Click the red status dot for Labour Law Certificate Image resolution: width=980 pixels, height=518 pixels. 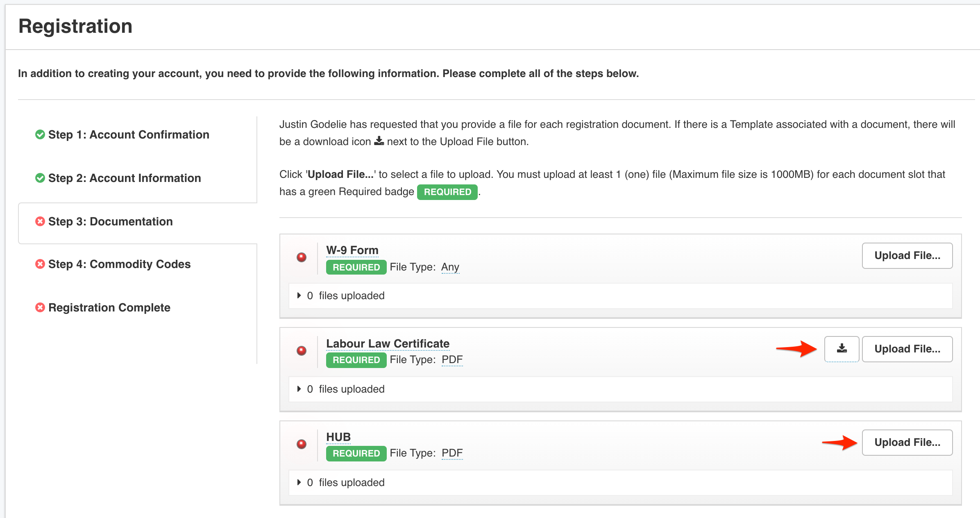(302, 351)
